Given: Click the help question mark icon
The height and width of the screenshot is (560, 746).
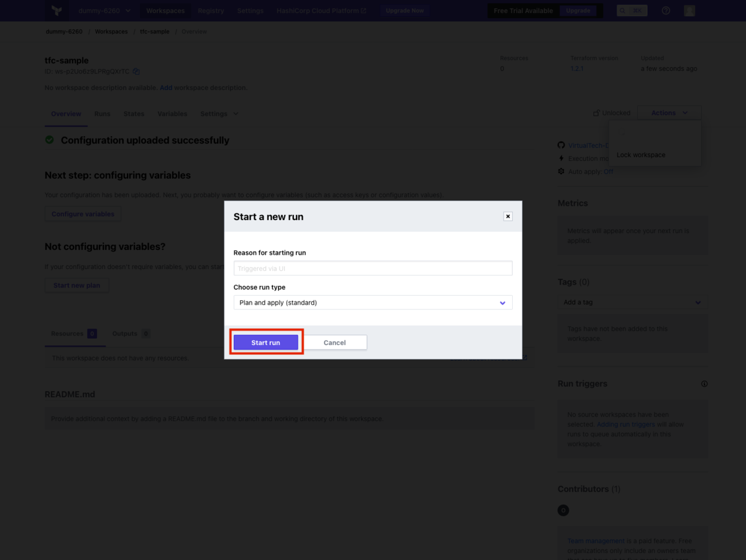Looking at the screenshot, I should 666,11.
